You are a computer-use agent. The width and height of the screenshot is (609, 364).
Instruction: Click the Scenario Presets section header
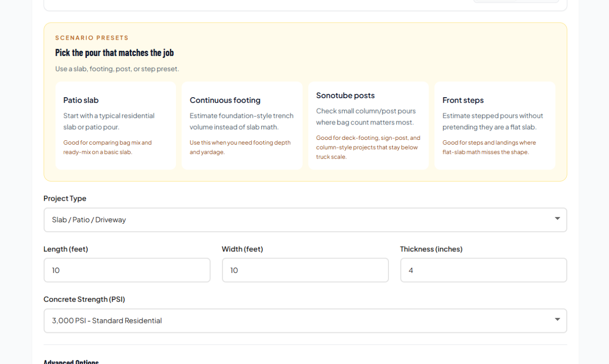(92, 37)
